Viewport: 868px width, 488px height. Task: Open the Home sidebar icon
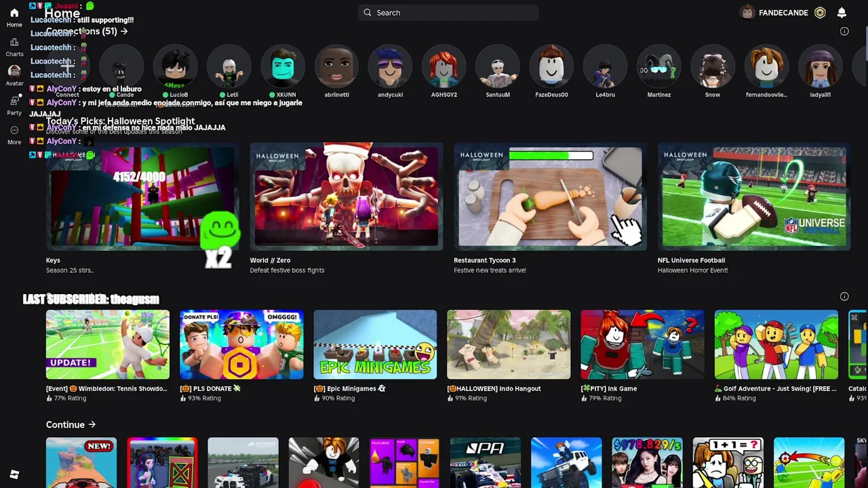coord(14,13)
